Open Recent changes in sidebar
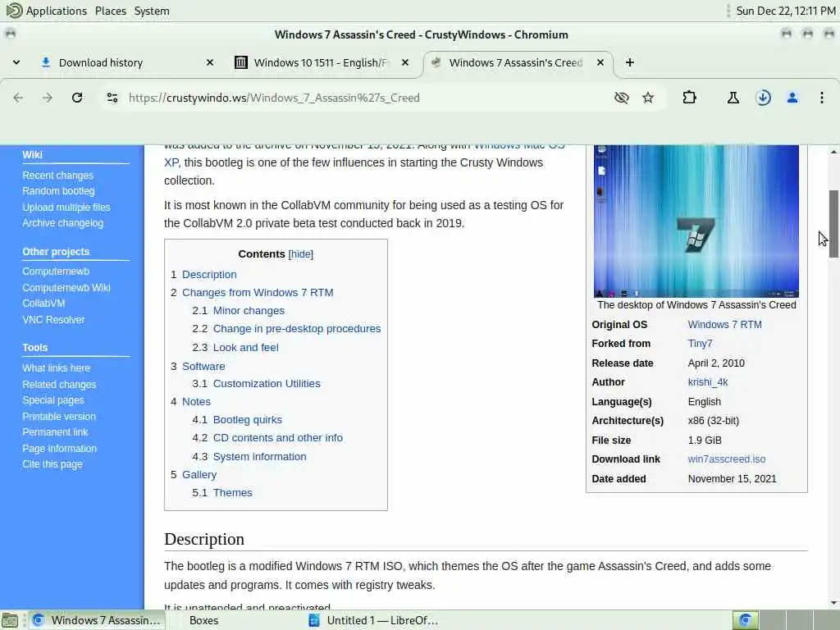The width and height of the screenshot is (840, 630). (58, 176)
